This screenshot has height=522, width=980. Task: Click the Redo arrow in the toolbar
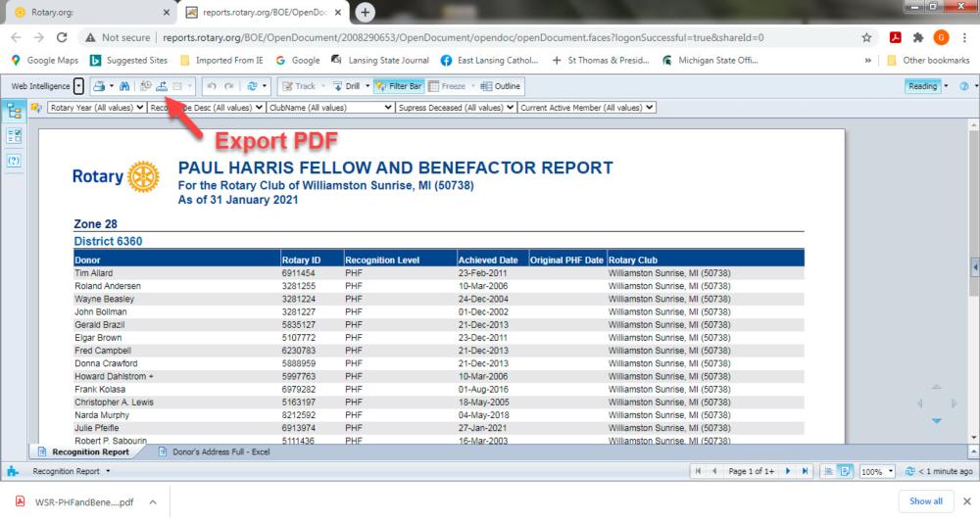click(x=228, y=86)
